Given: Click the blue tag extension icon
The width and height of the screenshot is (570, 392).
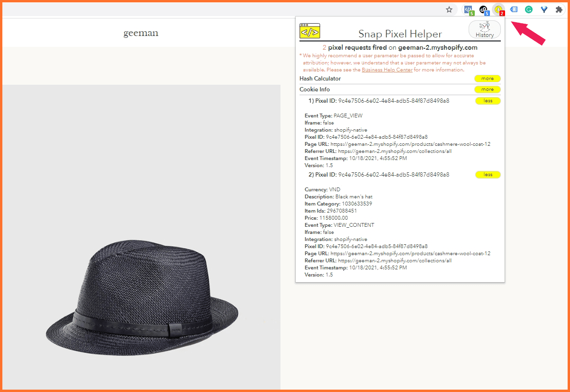Looking at the screenshot, I should [514, 9].
